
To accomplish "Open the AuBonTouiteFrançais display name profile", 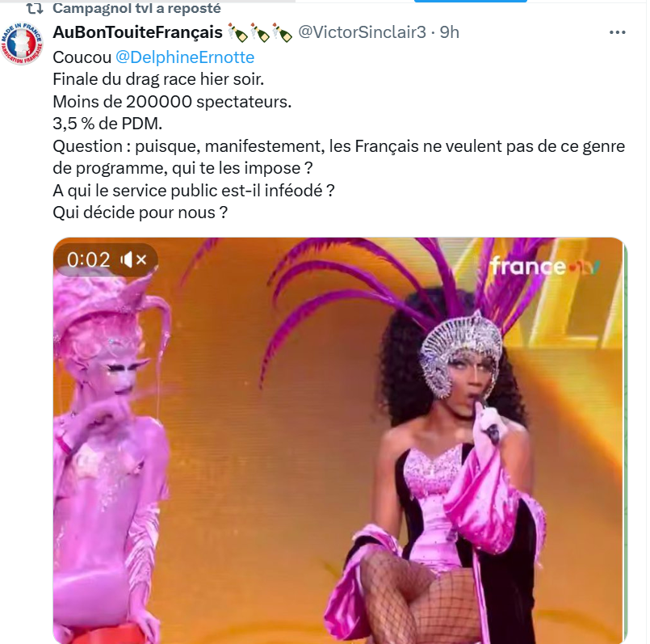I will (137, 32).
